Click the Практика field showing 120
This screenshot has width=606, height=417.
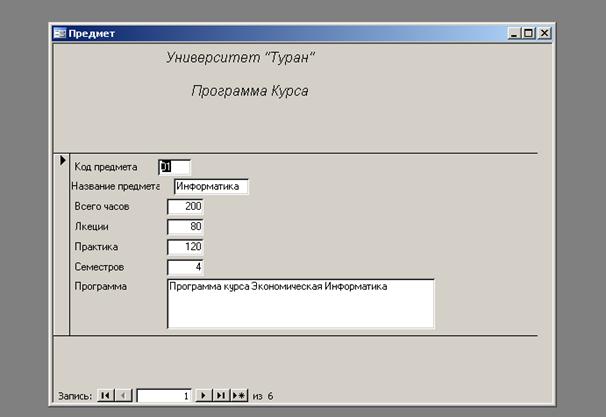click(x=185, y=247)
